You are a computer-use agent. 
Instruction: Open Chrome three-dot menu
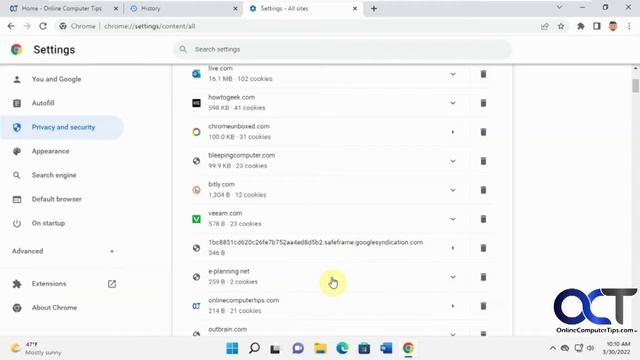[629, 26]
